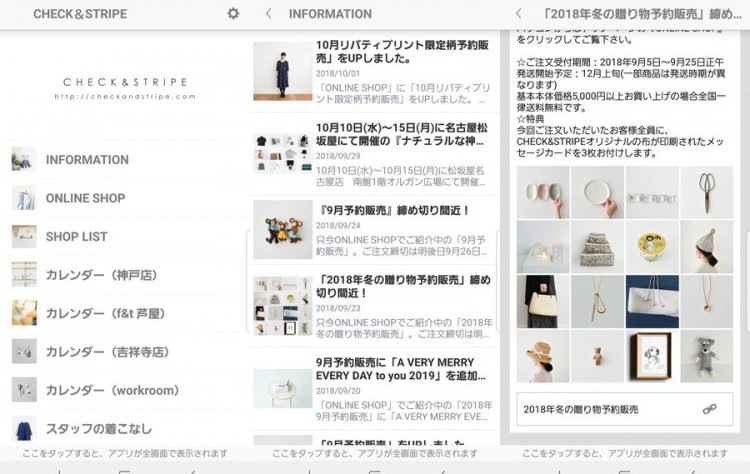Image resolution: width=750 pixels, height=474 pixels.
Task: Click the gold necklace product photo
Action: point(597,301)
